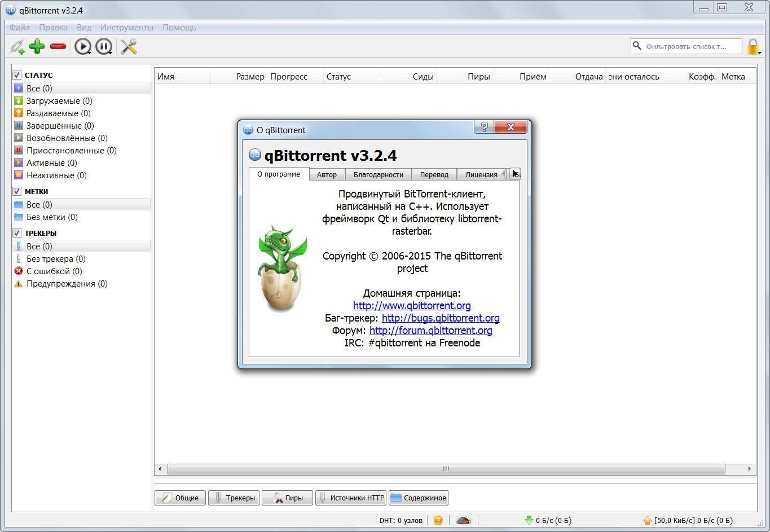
Task: Switch to the Лицензия tab
Action: (x=481, y=174)
